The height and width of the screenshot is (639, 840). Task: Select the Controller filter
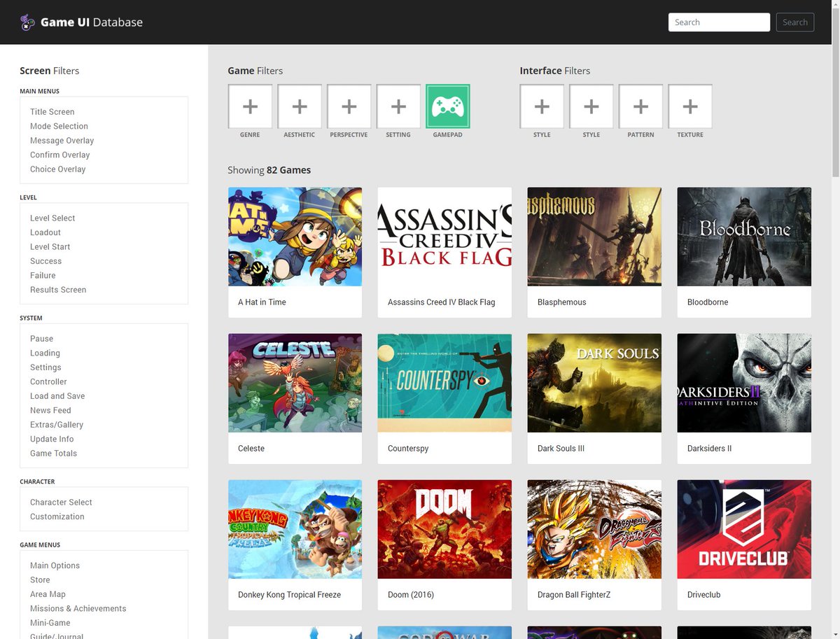pyautogui.click(x=48, y=382)
